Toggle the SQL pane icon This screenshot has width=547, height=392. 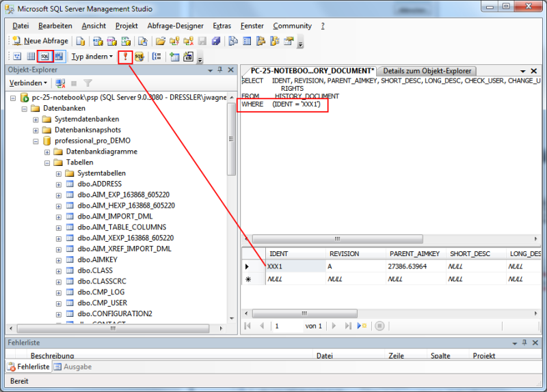[45, 56]
